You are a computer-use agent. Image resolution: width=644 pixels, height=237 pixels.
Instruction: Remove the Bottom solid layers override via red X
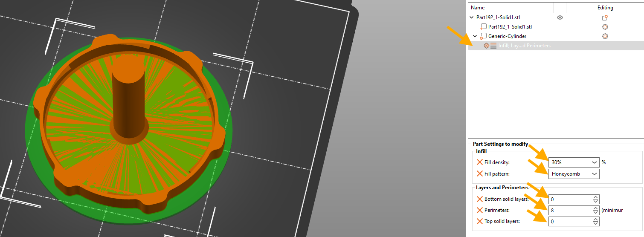point(480,199)
